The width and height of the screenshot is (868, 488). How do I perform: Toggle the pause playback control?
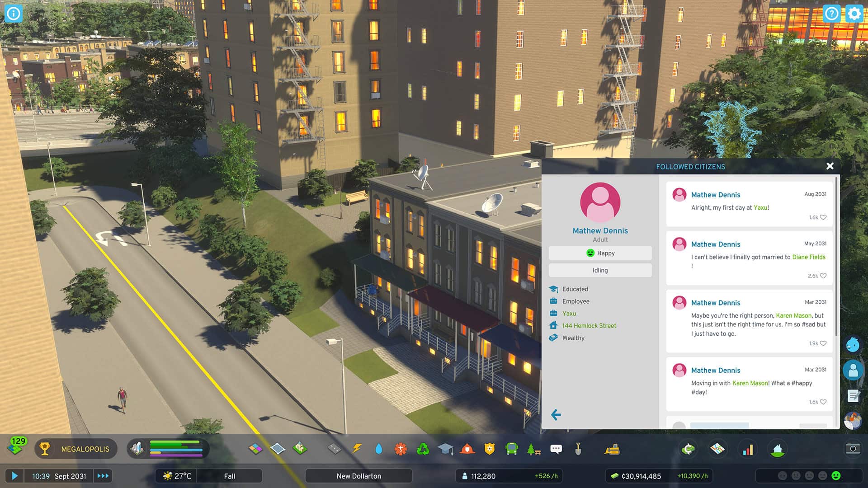tap(13, 475)
